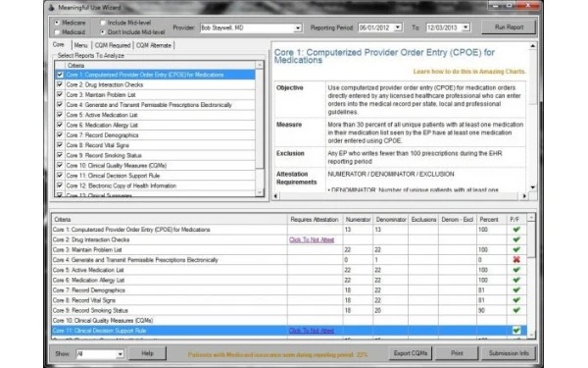Open the CQM Required tab
588x368 pixels.
(113, 45)
